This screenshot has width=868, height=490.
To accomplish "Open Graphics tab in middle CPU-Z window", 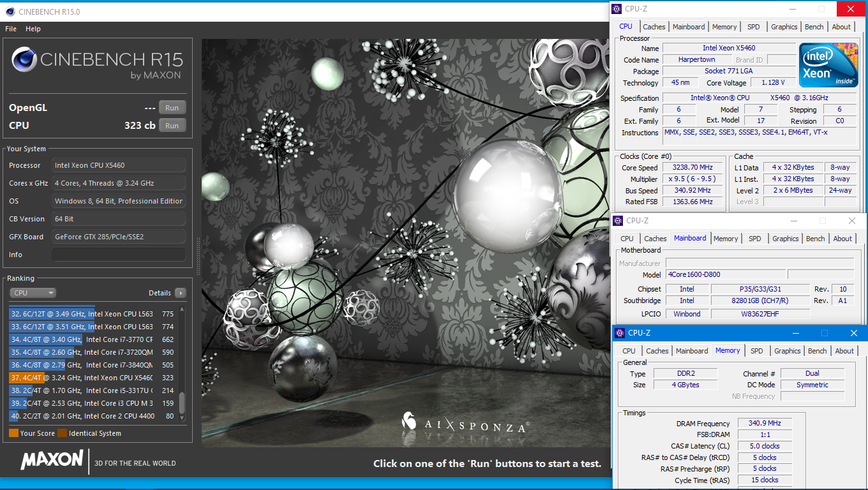I will tap(785, 239).
